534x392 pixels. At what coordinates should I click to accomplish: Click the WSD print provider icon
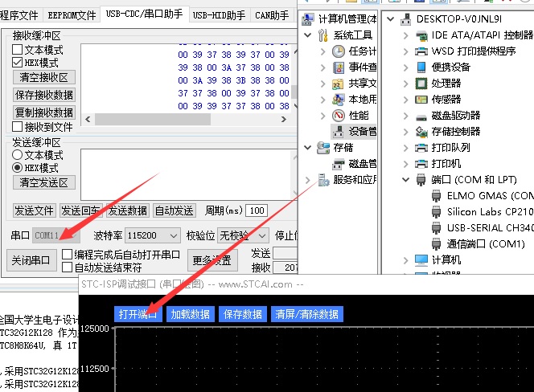point(421,51)
